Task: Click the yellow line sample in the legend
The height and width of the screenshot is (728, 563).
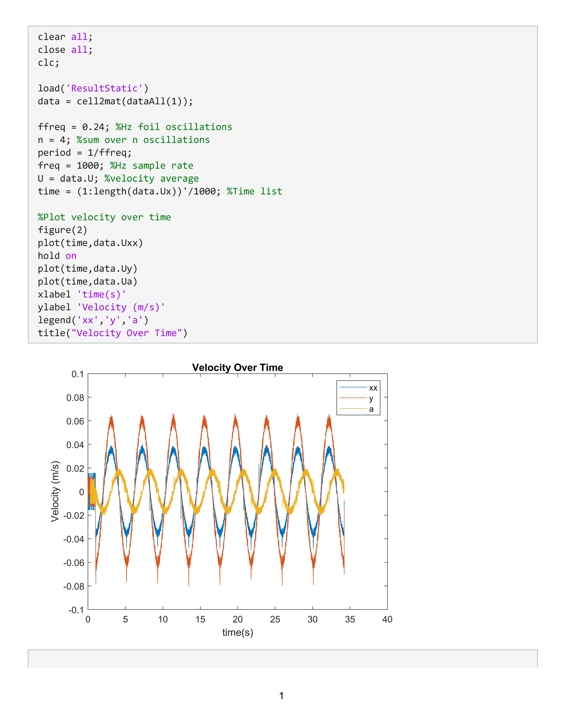Action: coord(353,409)
